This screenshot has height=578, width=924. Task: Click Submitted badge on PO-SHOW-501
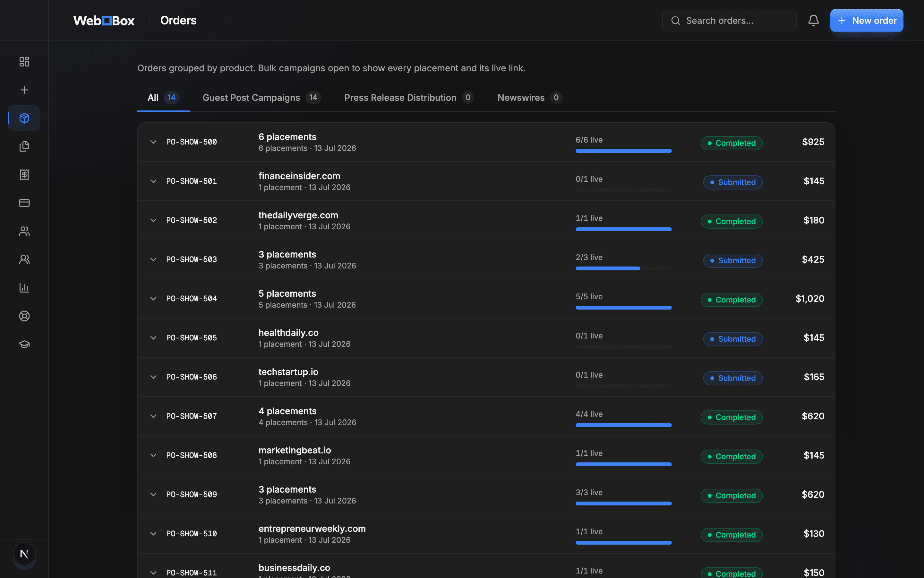point(733,182)
